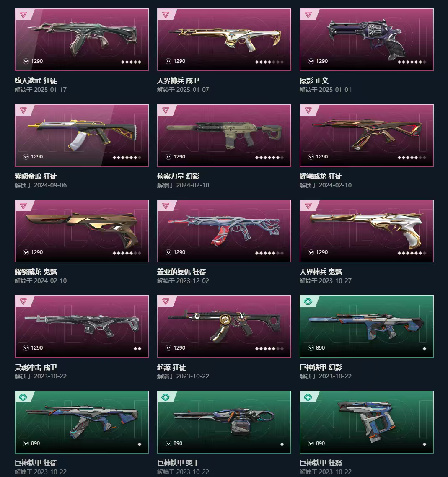
Task: Click the 天界神兵 鬼魅 skin title
Action: 321,272
